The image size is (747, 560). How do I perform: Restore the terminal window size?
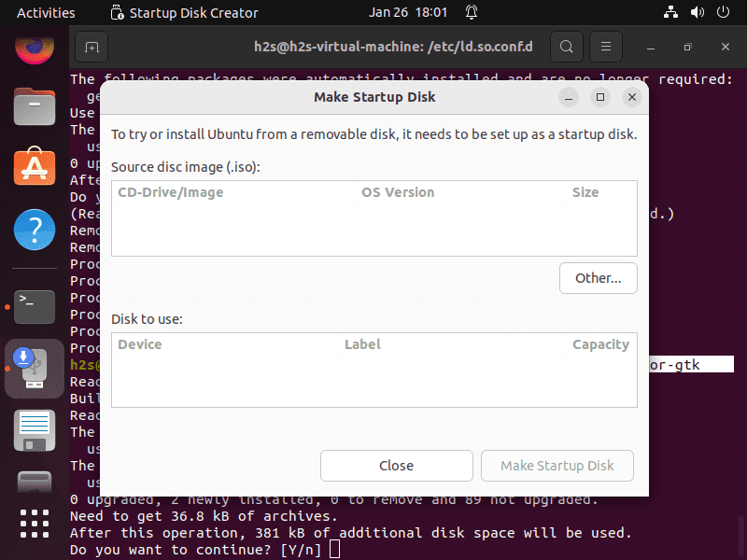(687, 48)
